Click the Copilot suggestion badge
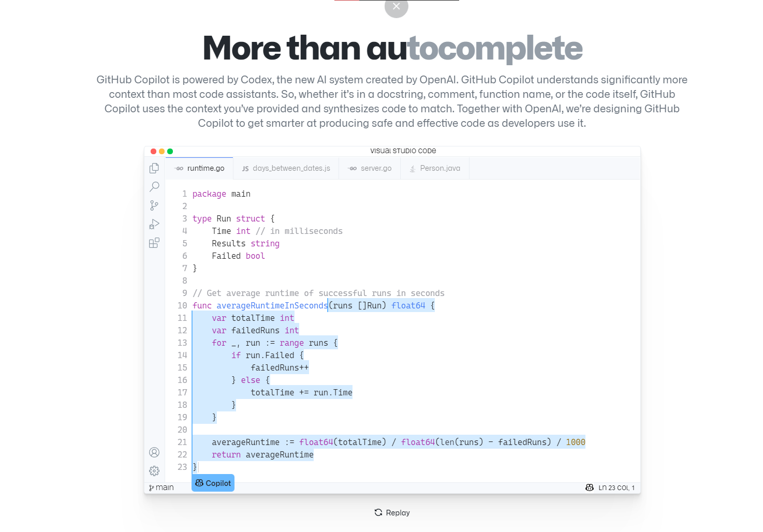The width and height of the screenshot is (763, 532). tap(213, 483)
